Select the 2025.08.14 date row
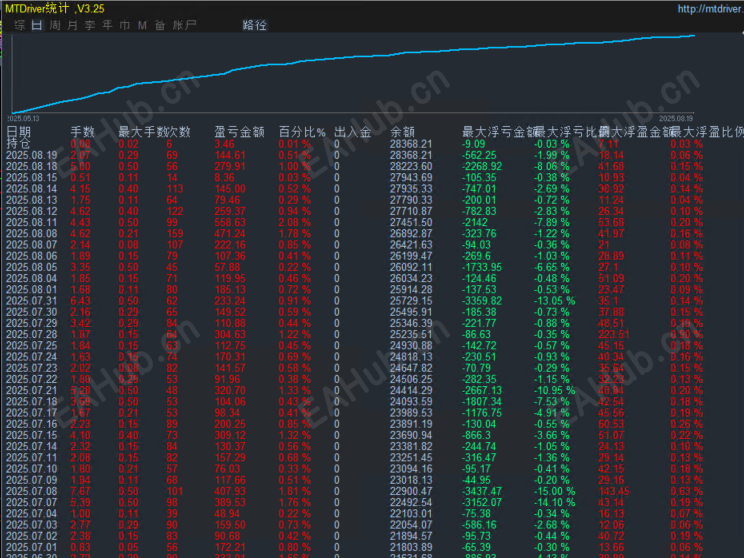The height and width of the screenshot is (558, 744). coord(31,189)
